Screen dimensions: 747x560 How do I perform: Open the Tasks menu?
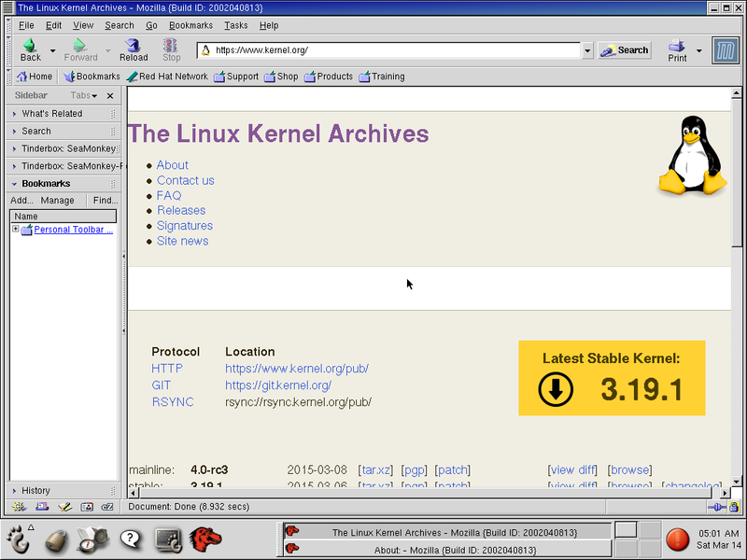click(236, 25)
